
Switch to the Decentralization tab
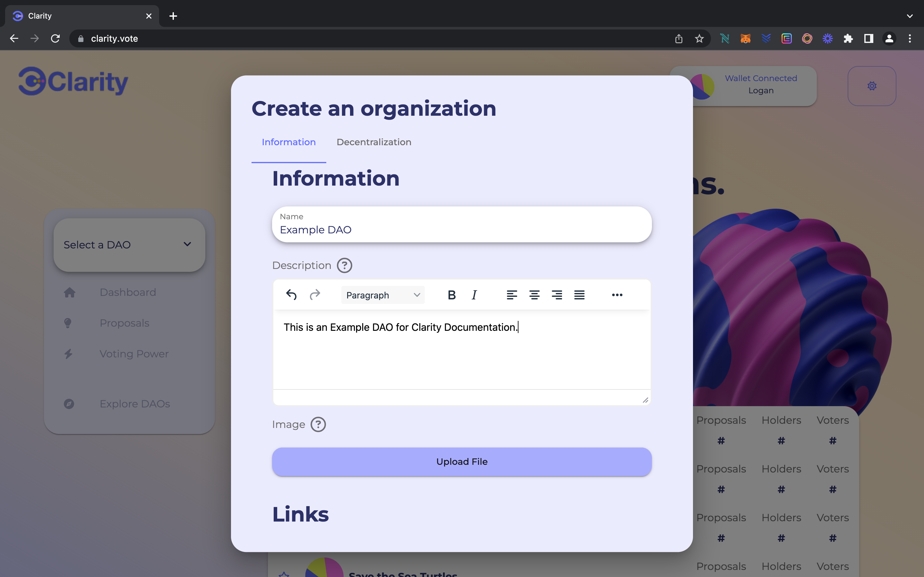[374, 142]
